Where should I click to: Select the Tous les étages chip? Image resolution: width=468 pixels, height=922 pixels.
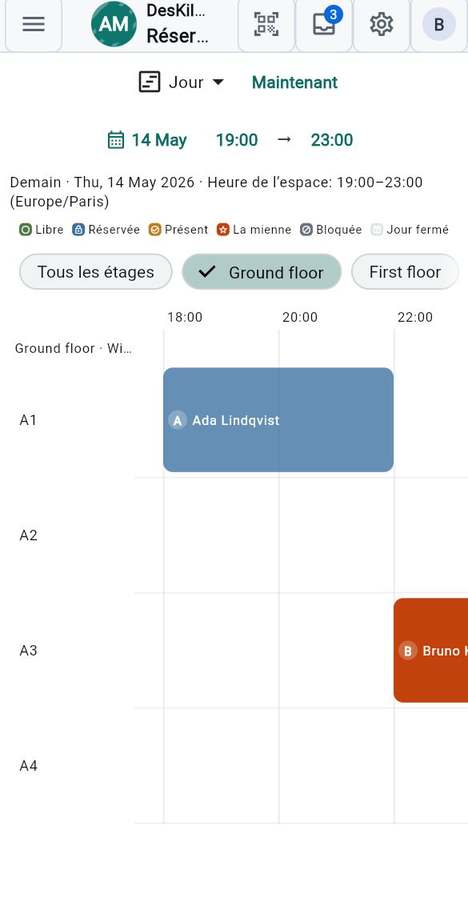tap(96, 272)
